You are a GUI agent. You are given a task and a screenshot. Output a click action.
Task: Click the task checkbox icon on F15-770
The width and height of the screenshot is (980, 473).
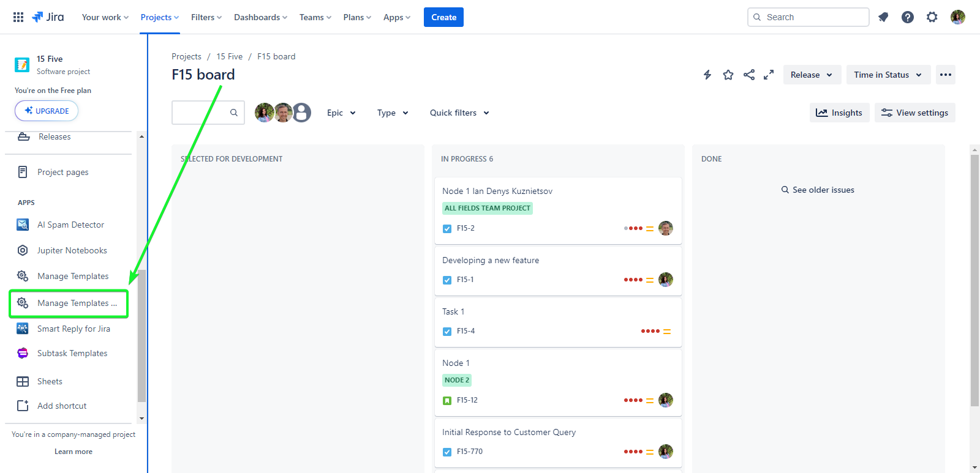(x=447, y=452)
